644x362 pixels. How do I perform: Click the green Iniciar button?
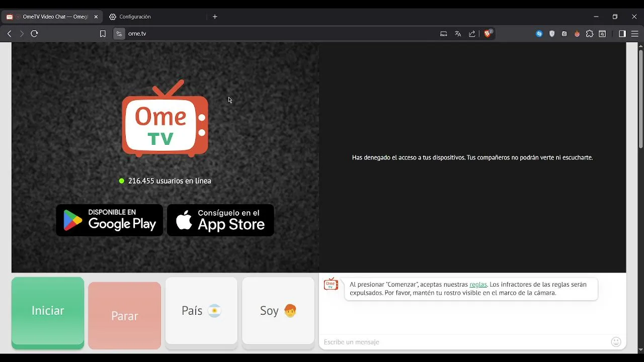tap(48, 312)
